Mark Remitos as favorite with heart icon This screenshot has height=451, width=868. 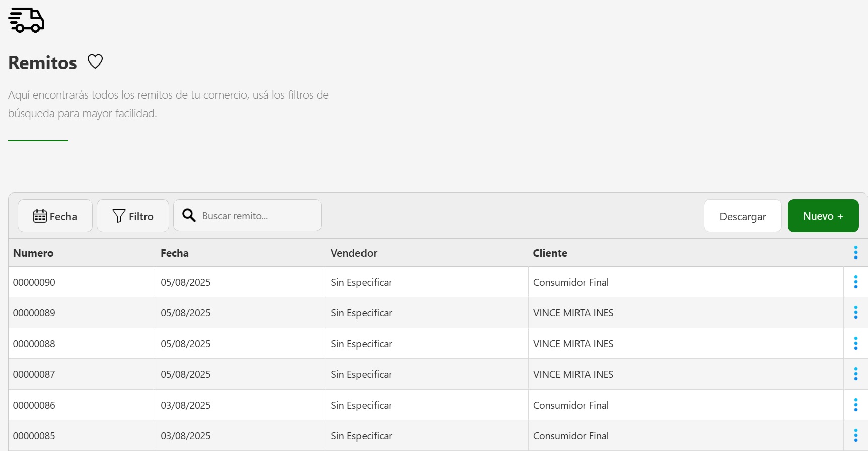pos(95,61)
